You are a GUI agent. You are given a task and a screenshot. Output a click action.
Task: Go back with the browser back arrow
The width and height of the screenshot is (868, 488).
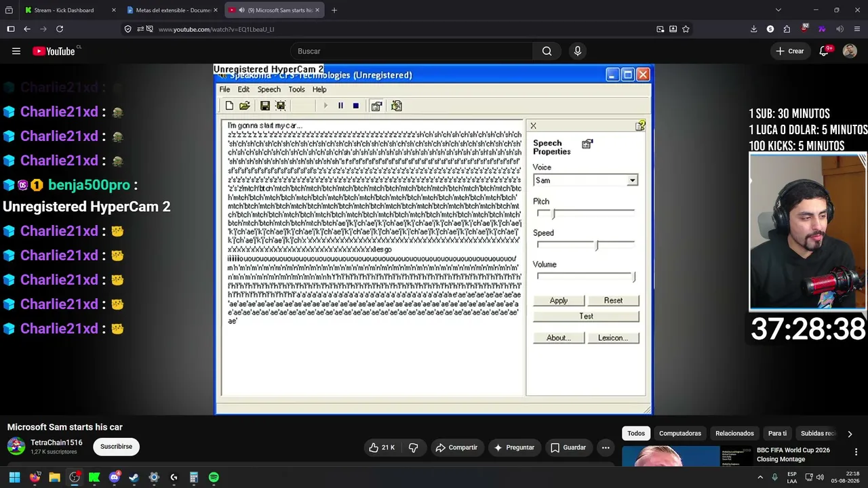(27, 29)
